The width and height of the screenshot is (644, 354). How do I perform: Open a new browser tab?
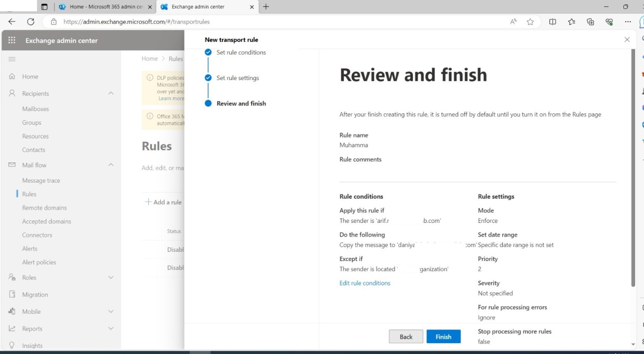point(266,7)
